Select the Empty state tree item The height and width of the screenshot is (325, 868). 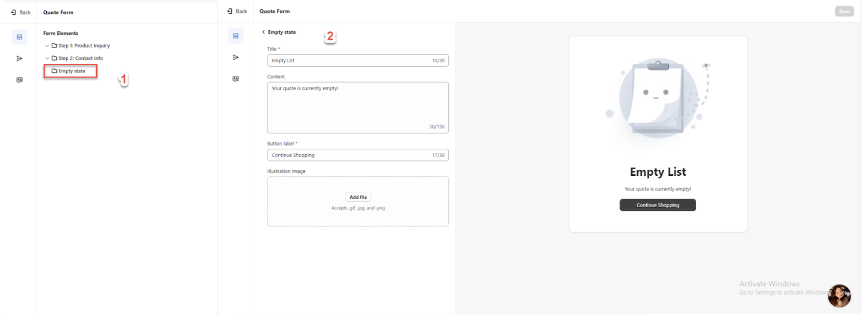point(71,71)
